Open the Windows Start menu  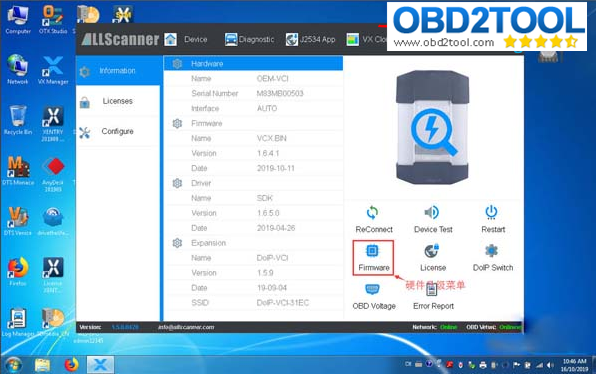(14, 365)
